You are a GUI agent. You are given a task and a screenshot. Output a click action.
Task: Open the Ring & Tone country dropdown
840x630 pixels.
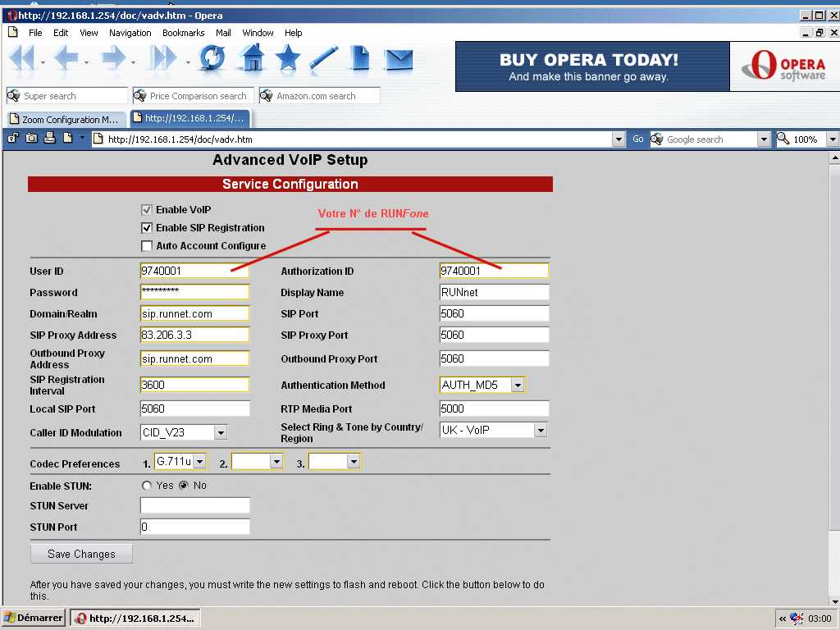pyautogui.click(x=541, y=430)
